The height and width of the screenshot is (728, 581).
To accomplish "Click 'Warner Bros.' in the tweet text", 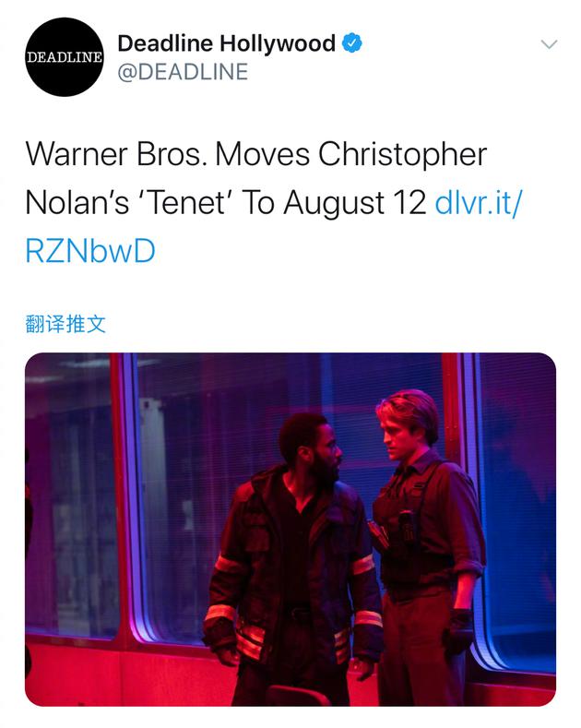I will (x=115, y=154).
